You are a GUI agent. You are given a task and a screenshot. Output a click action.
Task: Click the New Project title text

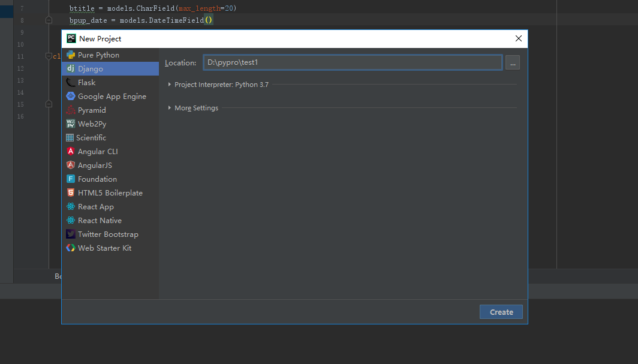100,38
